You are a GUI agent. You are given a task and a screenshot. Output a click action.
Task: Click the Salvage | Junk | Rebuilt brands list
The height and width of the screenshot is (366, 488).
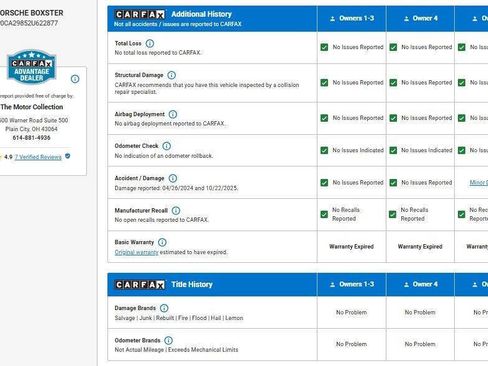pyautogui.click(x=179, y=318)
